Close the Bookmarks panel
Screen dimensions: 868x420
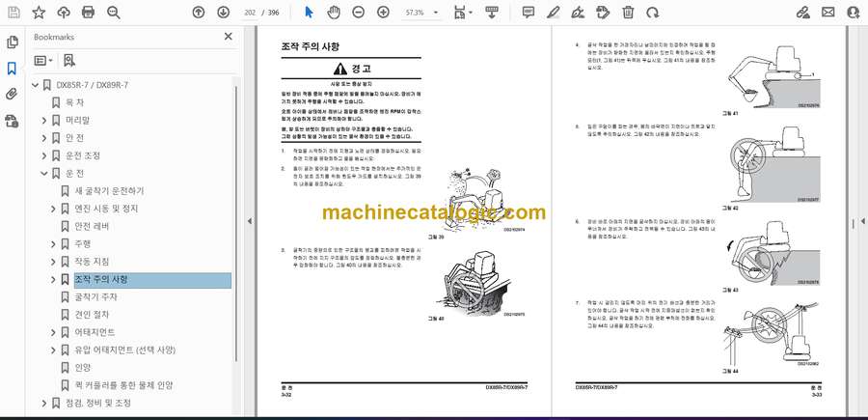point(228,37)
